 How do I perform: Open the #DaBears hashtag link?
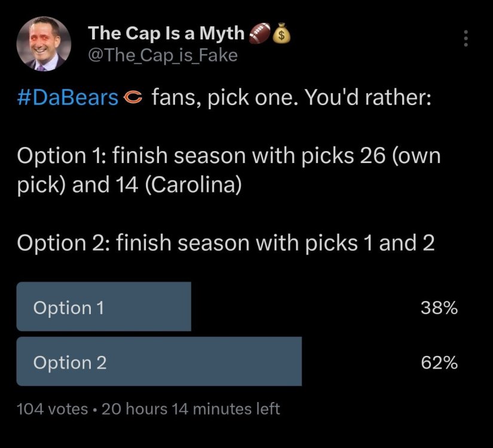pos(68,97)
